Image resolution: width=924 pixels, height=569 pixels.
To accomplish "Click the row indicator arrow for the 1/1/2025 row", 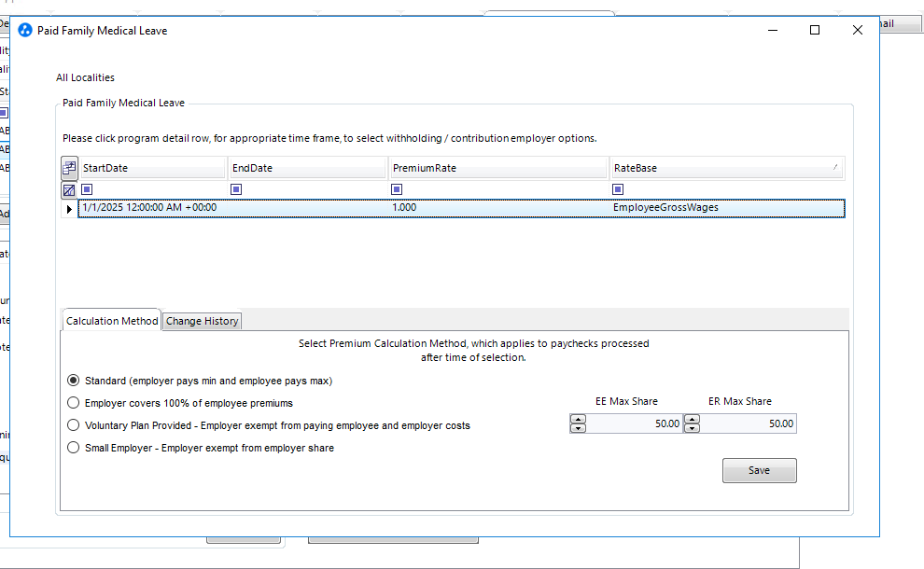I will click(x=69, y=209).
